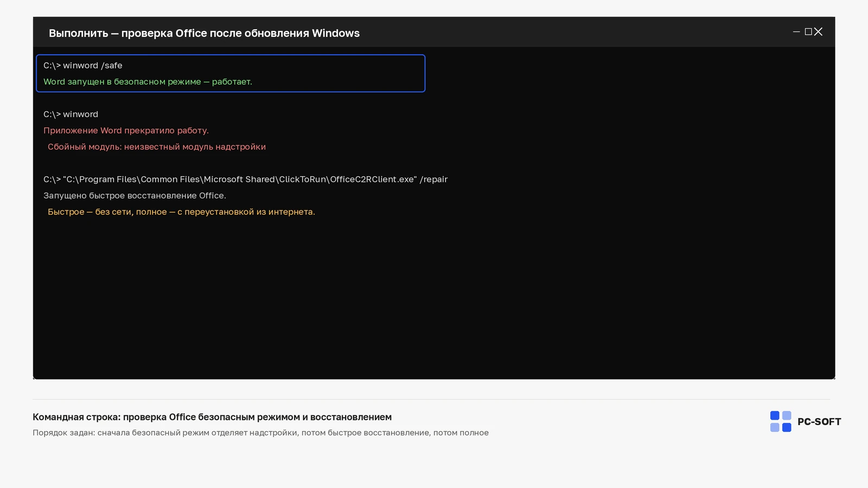Click the command "C:\> winword" without /safe
Screen dimensions: 868x488
71,114
